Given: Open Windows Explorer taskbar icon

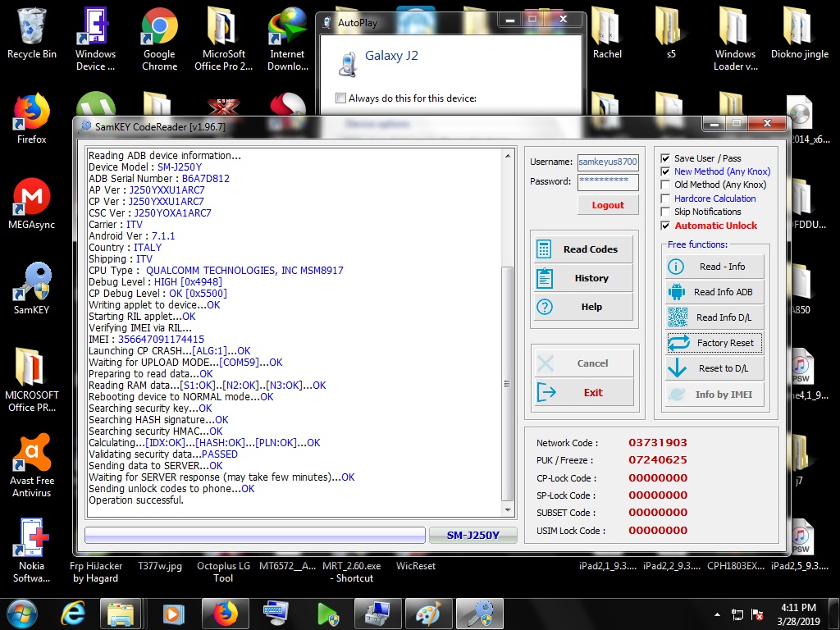Looking at the screenshot, I should coord(120,614).
